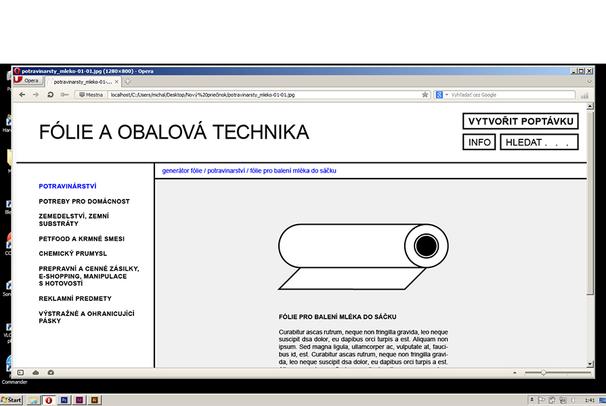Click CHEMICKÝ PRUMYSL menu item
The height and width of the screenshot is (406, 606).
coord(73,253)
